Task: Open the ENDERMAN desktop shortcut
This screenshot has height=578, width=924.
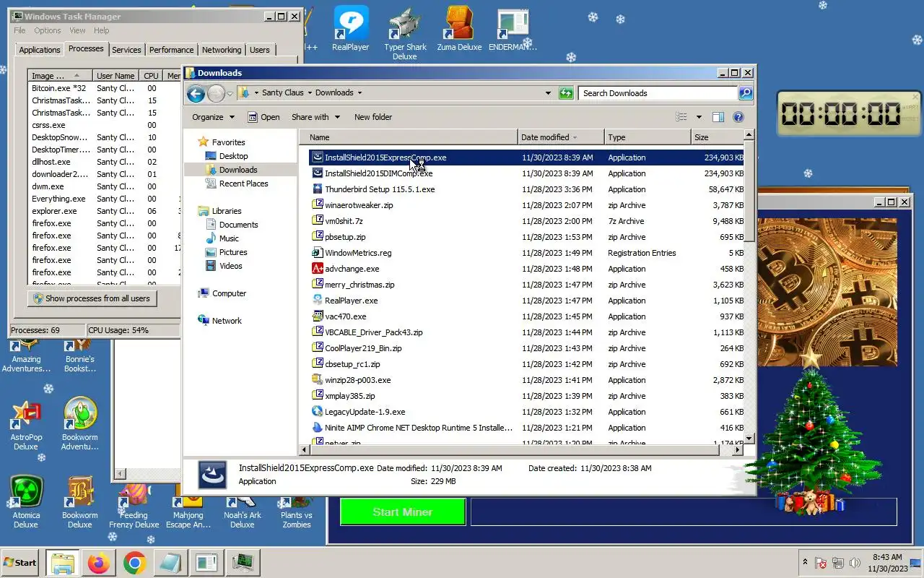Action: point(513,29)
